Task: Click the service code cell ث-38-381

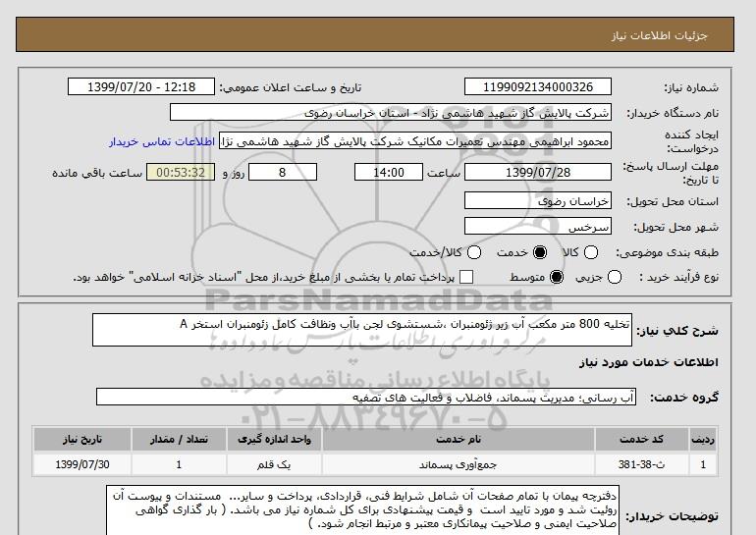Action: click(641, 464)
